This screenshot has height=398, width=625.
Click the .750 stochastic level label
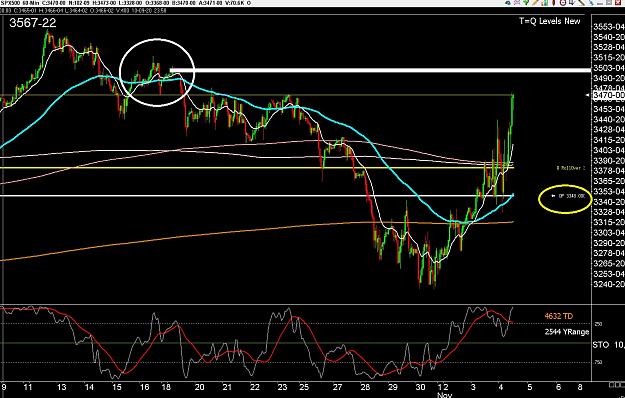click(x=599, y=362)
